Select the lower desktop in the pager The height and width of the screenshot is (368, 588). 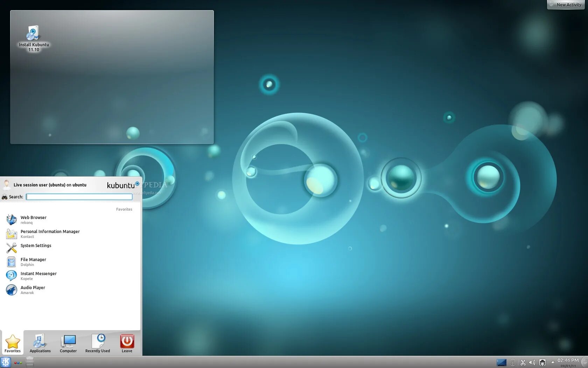point(30,365)
